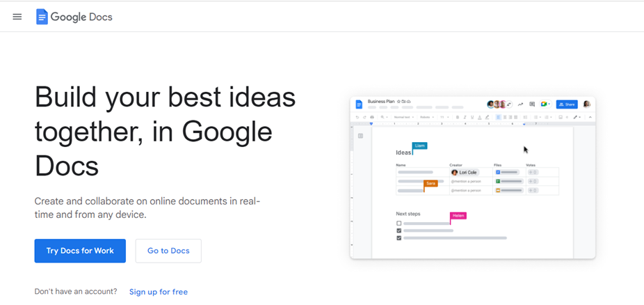The height and width of the screenshot is (305, 644).
Task: Click the blue Share button
Action: tap(567, 104)
